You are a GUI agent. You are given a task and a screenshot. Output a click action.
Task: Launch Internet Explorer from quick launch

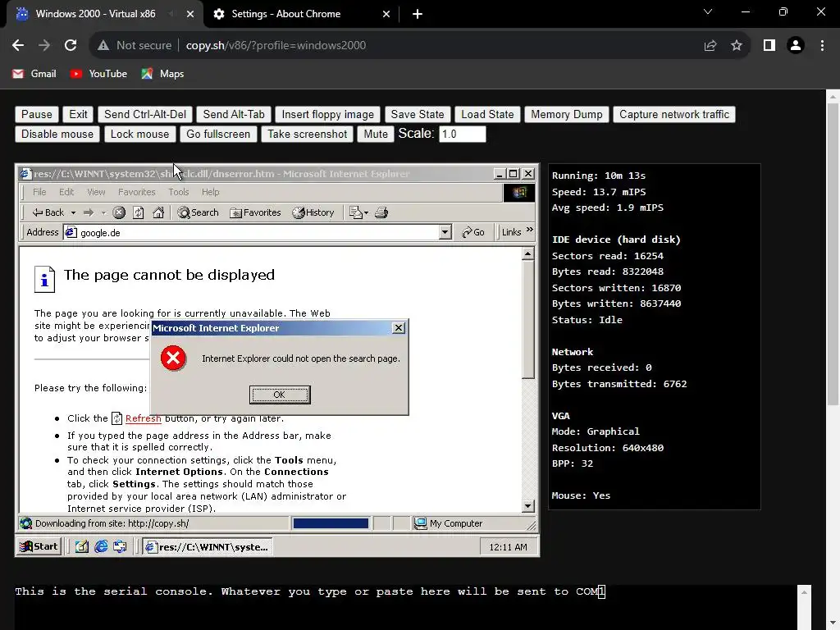(101, 546)
